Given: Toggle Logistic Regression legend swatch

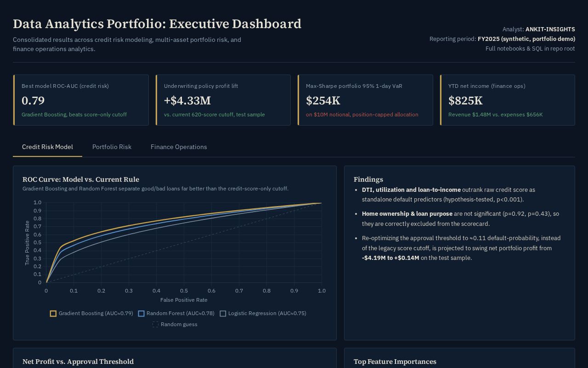Looking at the screenshot, I should [223, 314].
